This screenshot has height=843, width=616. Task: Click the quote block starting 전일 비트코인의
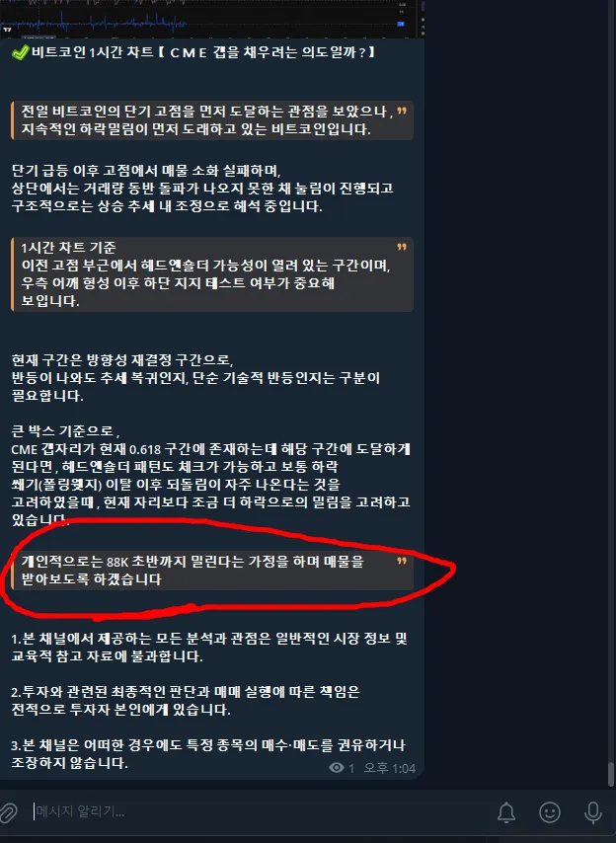pos(212,120)
